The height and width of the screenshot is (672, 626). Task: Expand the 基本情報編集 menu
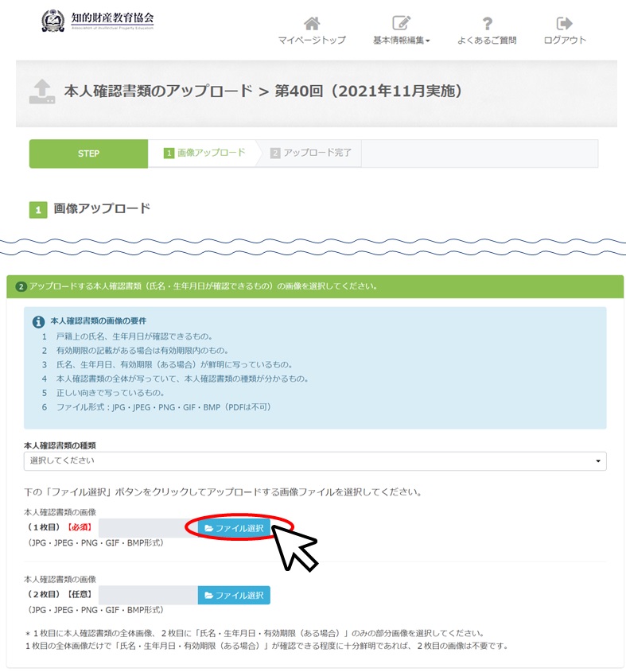pos(401,41)
